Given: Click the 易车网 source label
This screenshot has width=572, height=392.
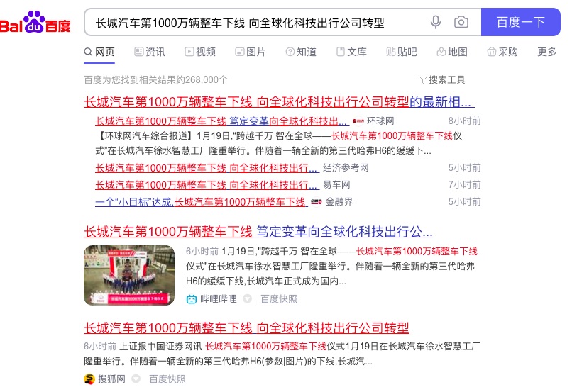Looking at the screenshot, I should pos(336,185).
